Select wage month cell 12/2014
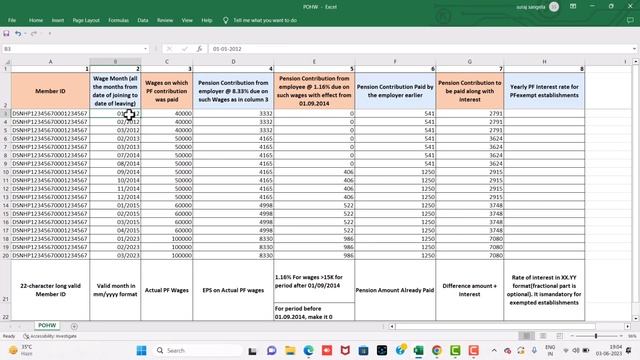Screen dimensions: 640x360 [x=115, y=197]
